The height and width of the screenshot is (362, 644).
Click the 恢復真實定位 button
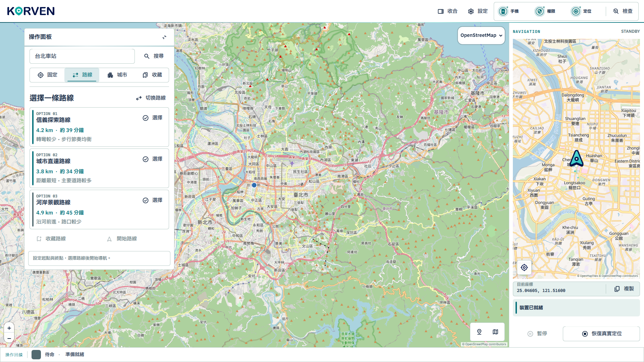601,334
